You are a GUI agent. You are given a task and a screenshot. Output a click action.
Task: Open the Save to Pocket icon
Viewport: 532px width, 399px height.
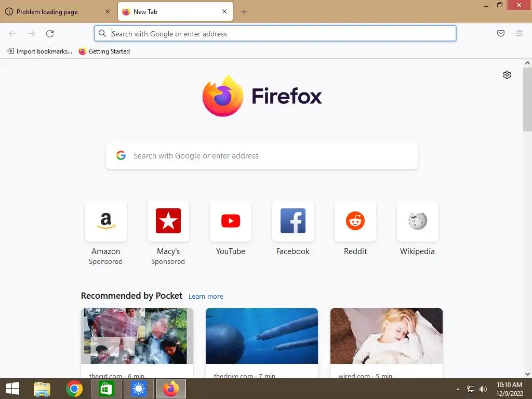[500, 33]
